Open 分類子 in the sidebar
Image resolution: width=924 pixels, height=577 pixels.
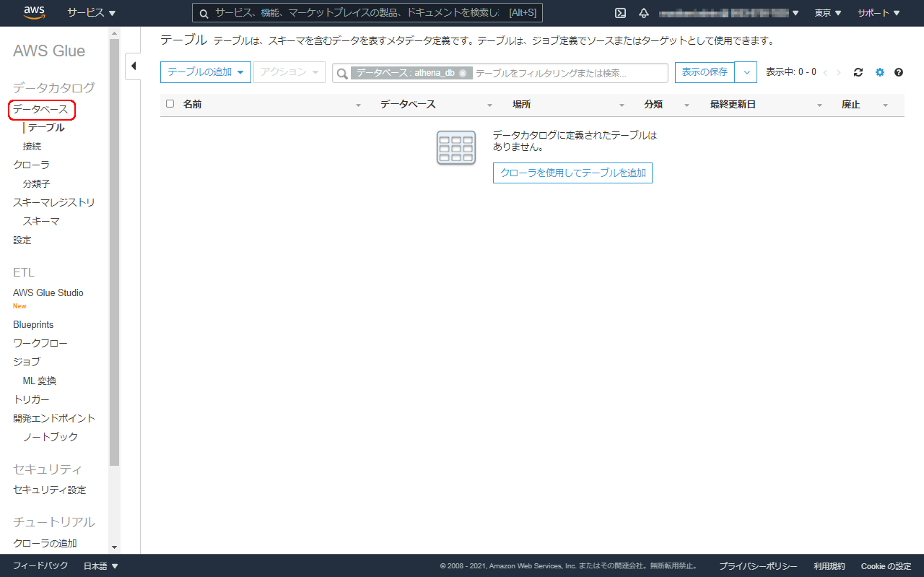coord(36,184)
